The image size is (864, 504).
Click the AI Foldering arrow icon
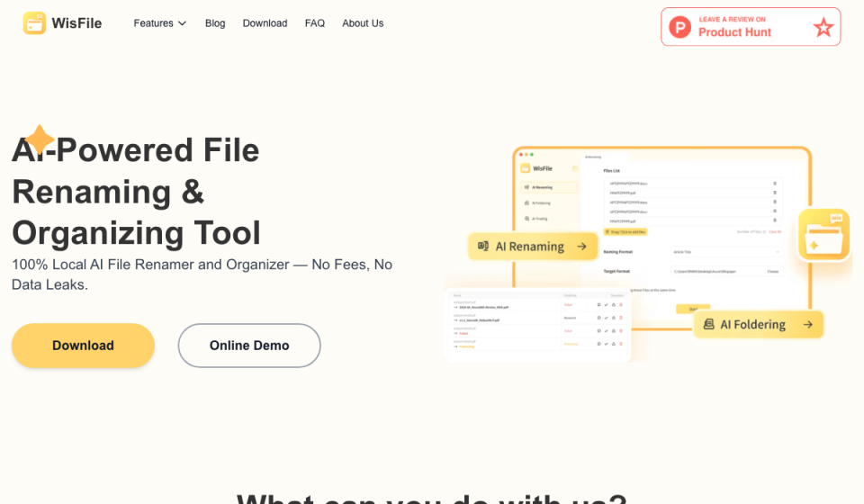pos(808,324)
